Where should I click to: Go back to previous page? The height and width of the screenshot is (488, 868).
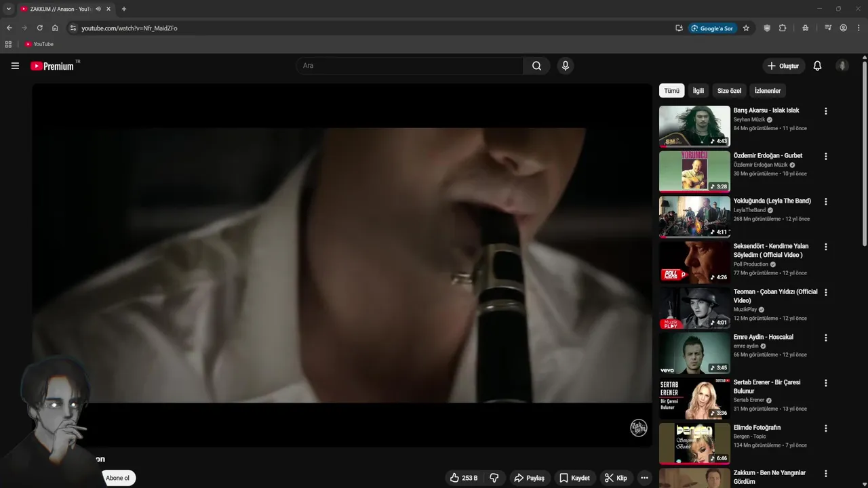coord(9,28)
